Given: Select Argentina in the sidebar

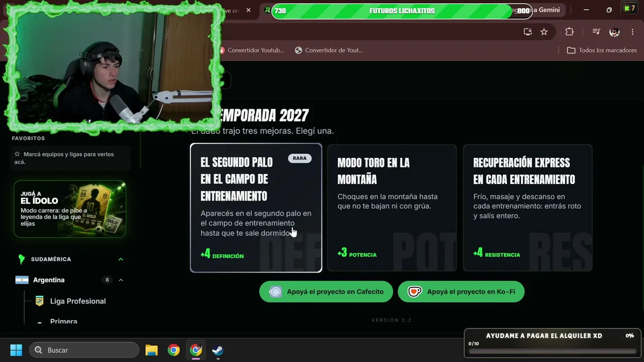Looking at the screenshot, I should point(49,280).
